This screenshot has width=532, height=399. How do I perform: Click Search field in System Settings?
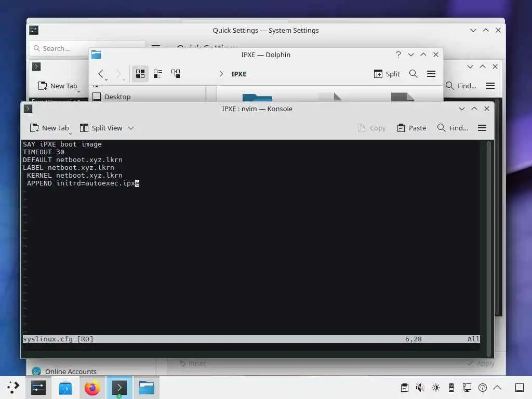(87, 48)
